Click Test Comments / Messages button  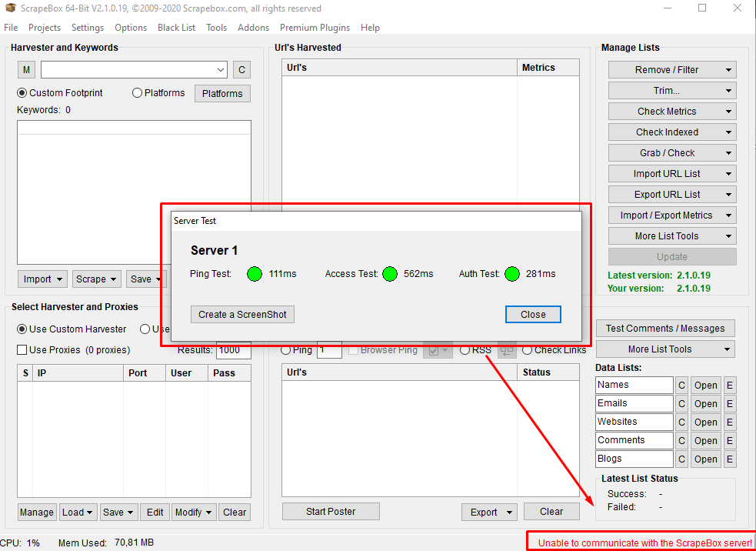coord(665,329)
